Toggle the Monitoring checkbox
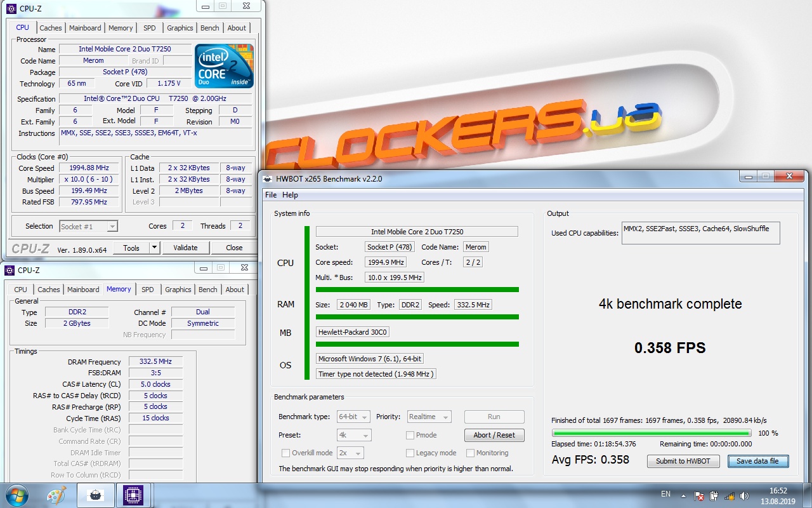812x508 pixels. pos(471,453)
